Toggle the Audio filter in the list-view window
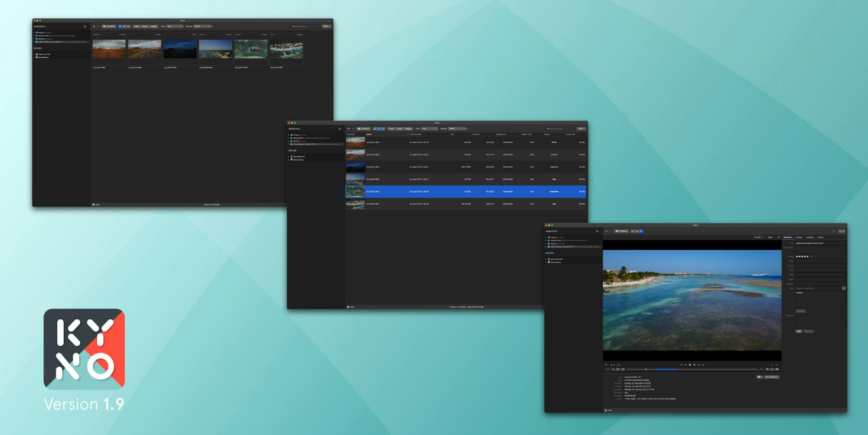 click(x=400, y=129)
